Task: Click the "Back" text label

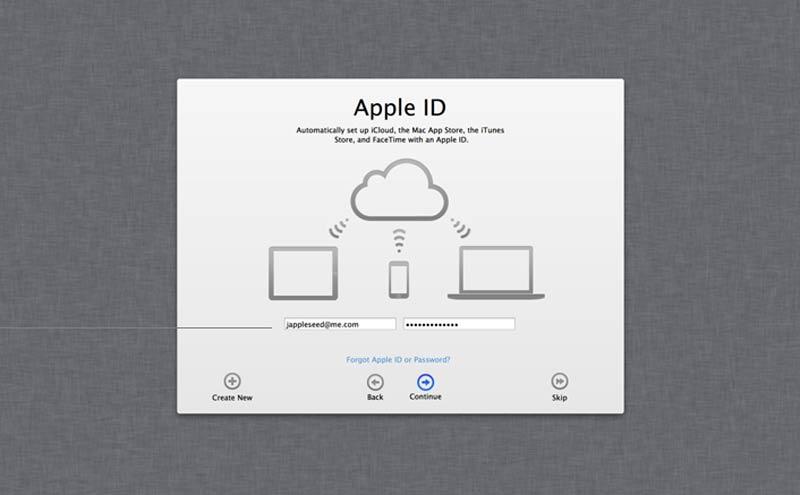Action: (375, 398)
